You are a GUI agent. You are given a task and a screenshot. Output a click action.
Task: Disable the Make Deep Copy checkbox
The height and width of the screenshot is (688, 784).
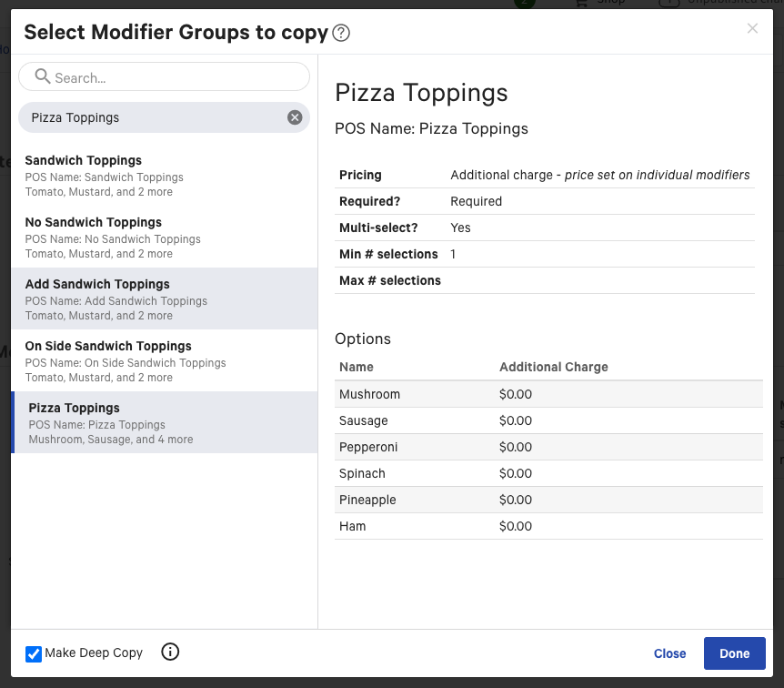tap(34, 653)
